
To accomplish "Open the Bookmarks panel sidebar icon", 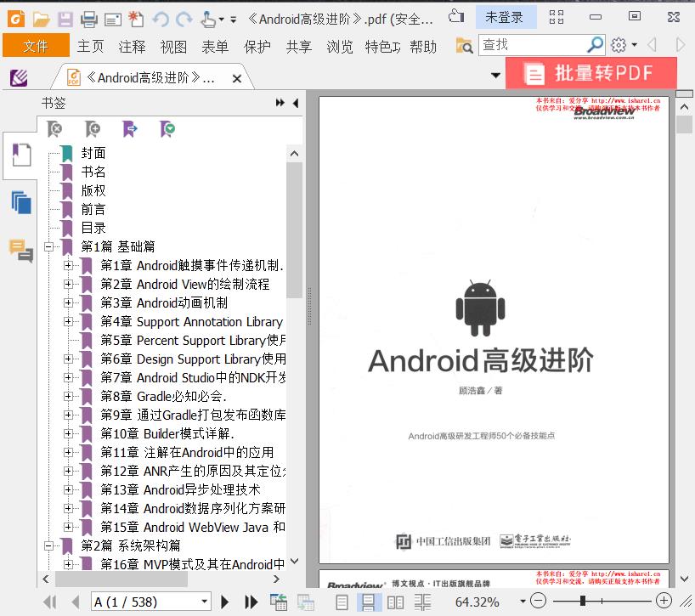I will [21, 155].
